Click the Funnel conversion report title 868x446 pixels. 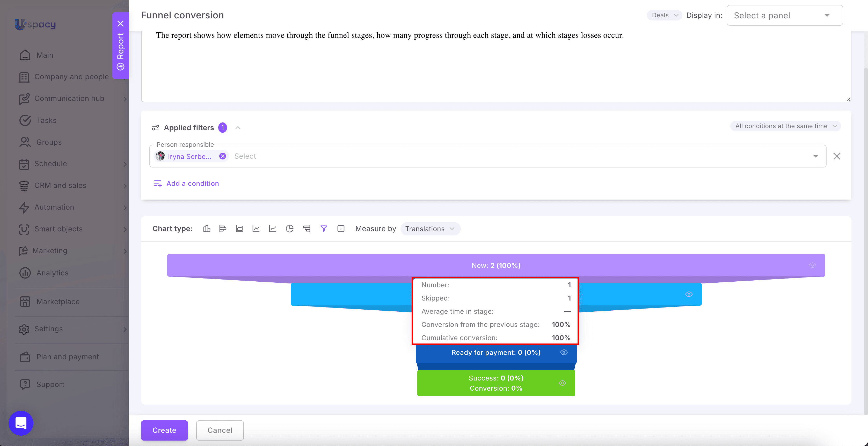click(182, 15)
